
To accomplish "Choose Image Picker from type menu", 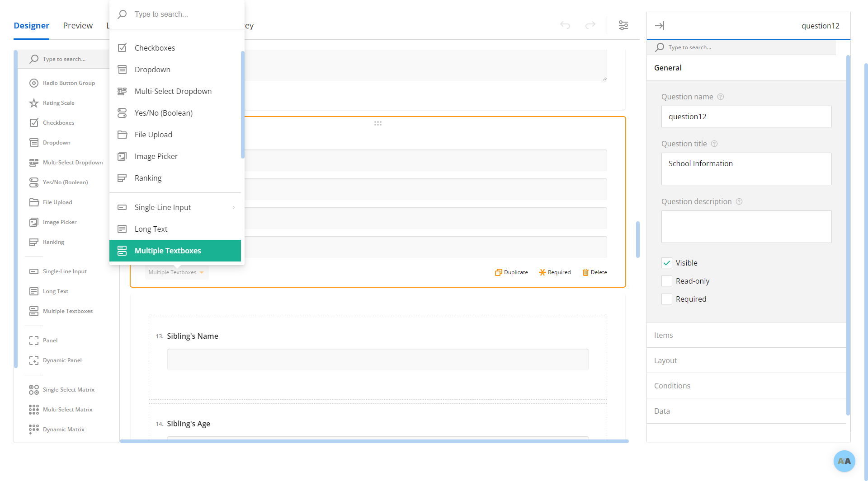I will coord(156,156).
